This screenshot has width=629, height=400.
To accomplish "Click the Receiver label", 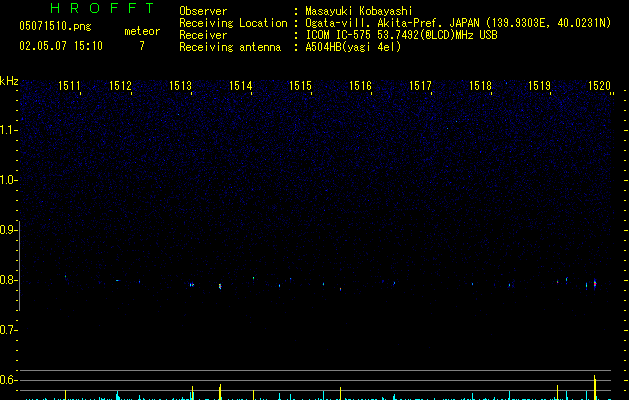I will click(203, 35).
